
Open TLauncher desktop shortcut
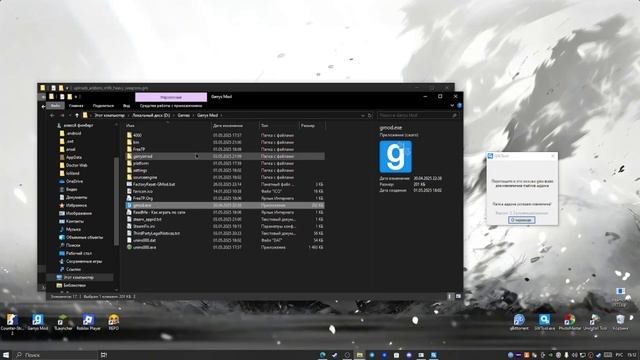(x=63, y=322)
